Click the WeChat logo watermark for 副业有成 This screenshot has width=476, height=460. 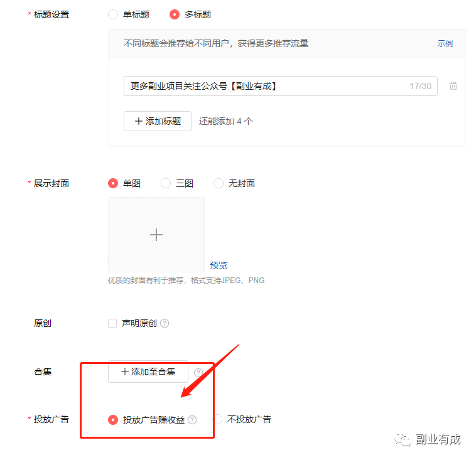403,439
